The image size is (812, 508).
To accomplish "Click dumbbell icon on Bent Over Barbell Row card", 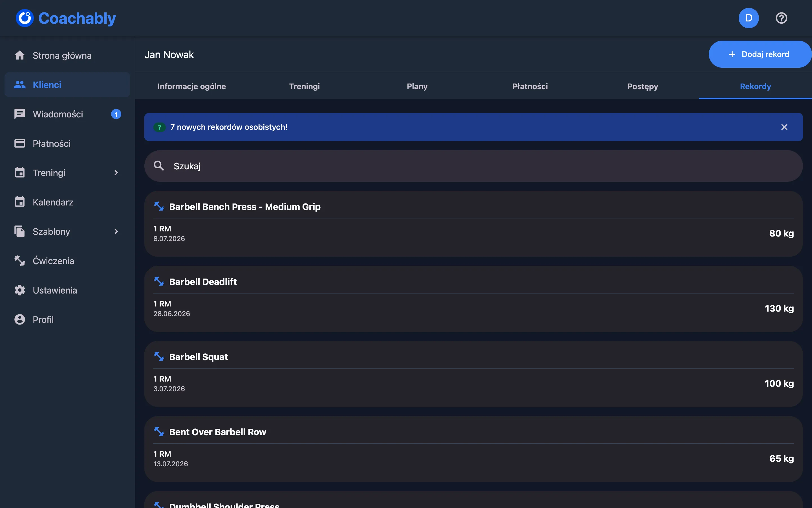I will 159,432.
